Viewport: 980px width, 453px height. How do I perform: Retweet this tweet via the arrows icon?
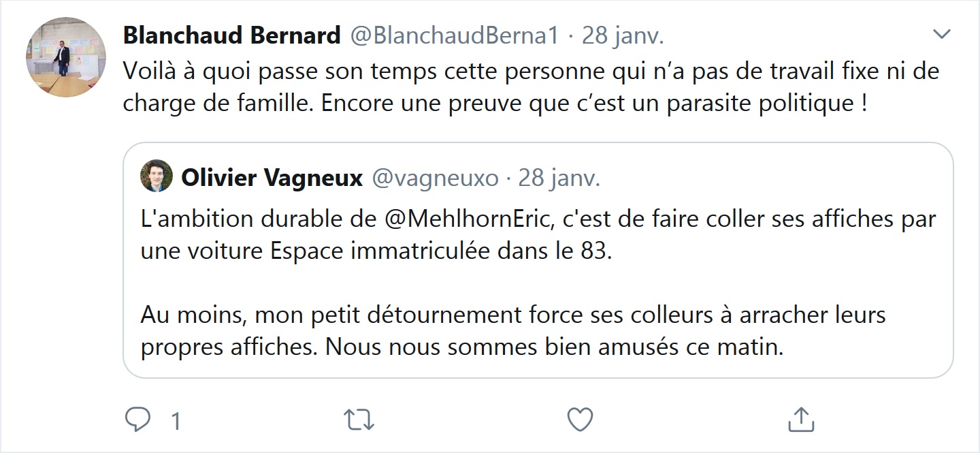[359, 420]
